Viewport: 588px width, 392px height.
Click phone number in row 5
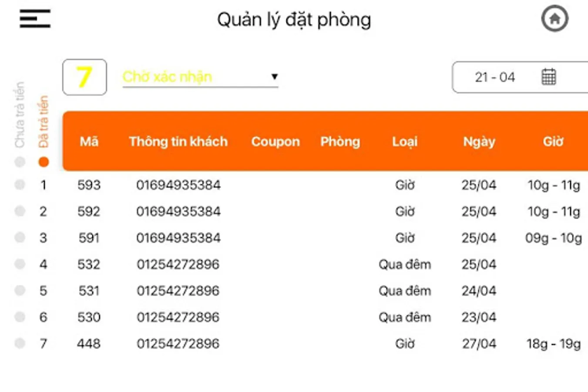click(178, 291)
